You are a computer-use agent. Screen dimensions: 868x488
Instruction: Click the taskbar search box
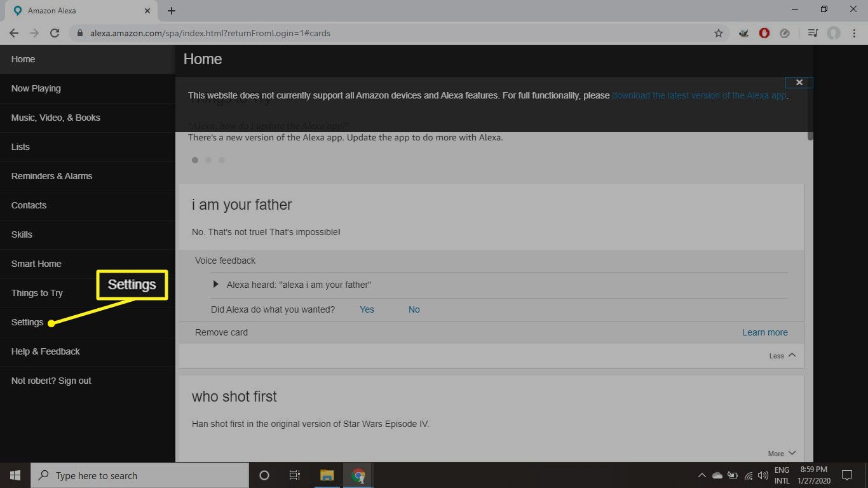click(140, 475)
